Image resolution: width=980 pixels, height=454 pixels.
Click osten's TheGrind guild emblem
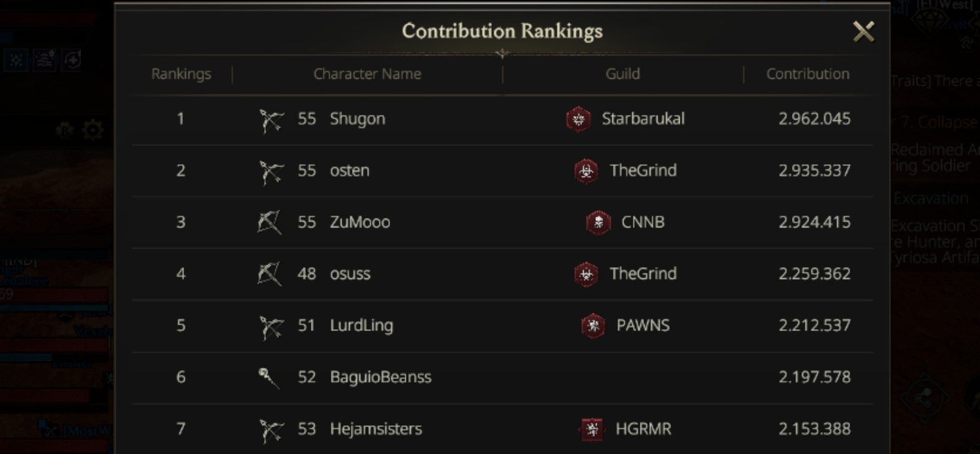(586, 170)
